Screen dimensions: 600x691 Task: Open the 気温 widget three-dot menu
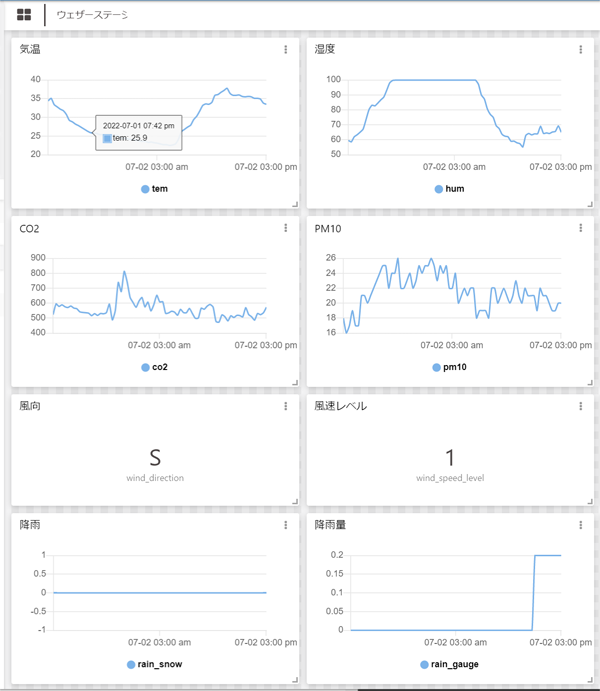click(x=285, y=49)
